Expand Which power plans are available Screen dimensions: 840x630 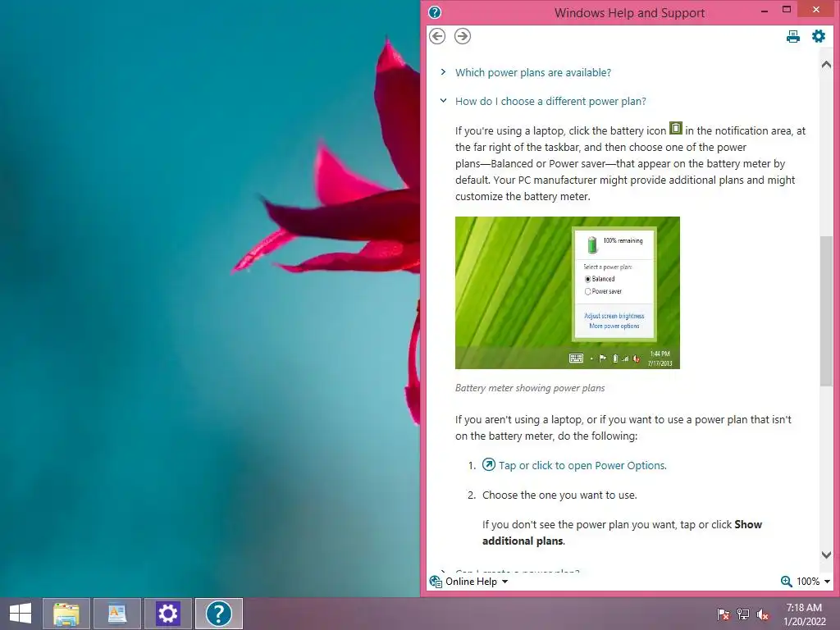(x=443, y=72)
